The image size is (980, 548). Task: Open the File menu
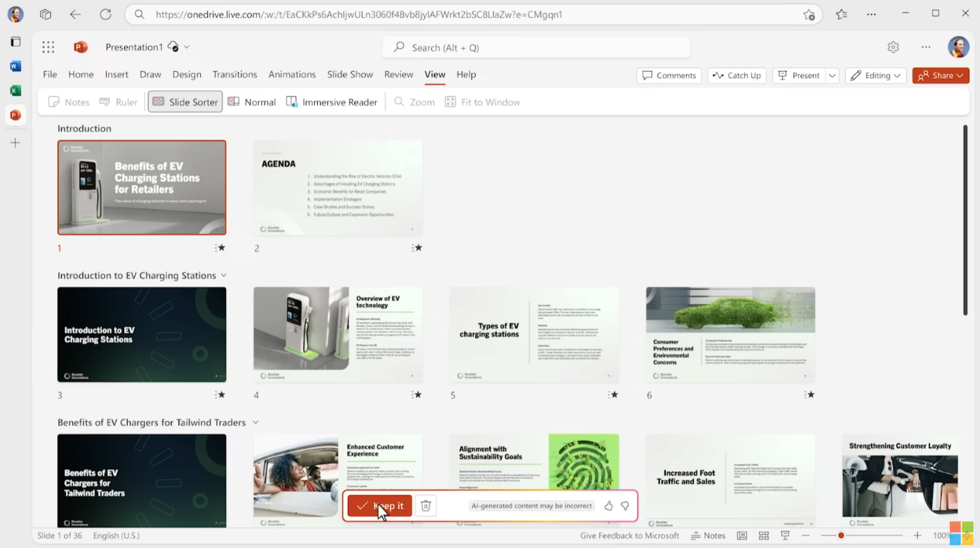pos(50,75)
